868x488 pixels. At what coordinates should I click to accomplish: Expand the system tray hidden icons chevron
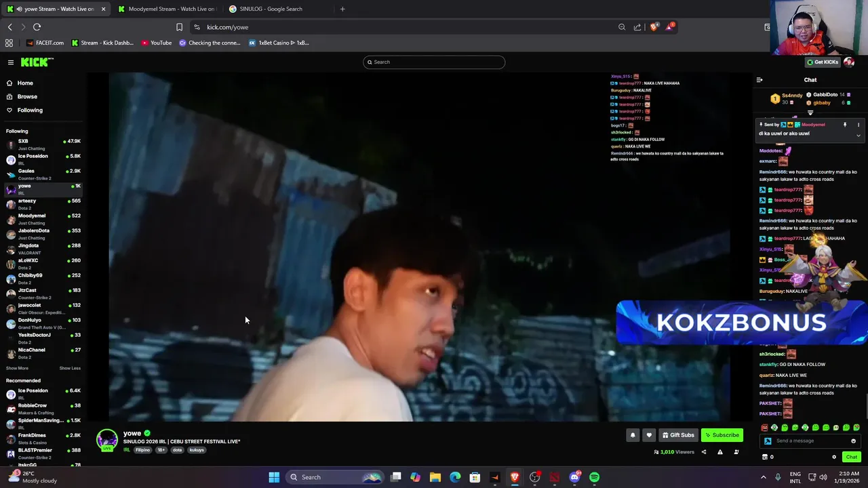[x=764, y=477]
